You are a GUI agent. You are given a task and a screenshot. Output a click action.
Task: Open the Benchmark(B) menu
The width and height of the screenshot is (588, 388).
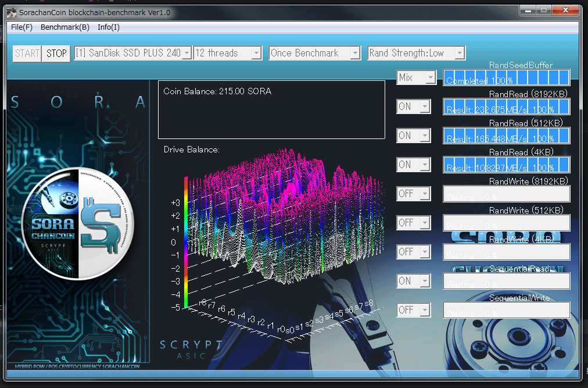[x=65, y=27]
